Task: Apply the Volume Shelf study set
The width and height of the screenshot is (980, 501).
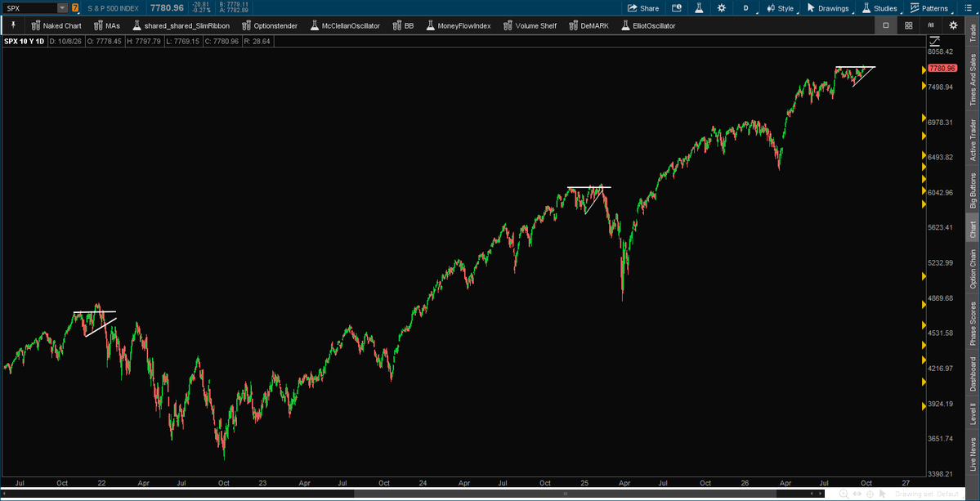Action: tap(530, 25)
